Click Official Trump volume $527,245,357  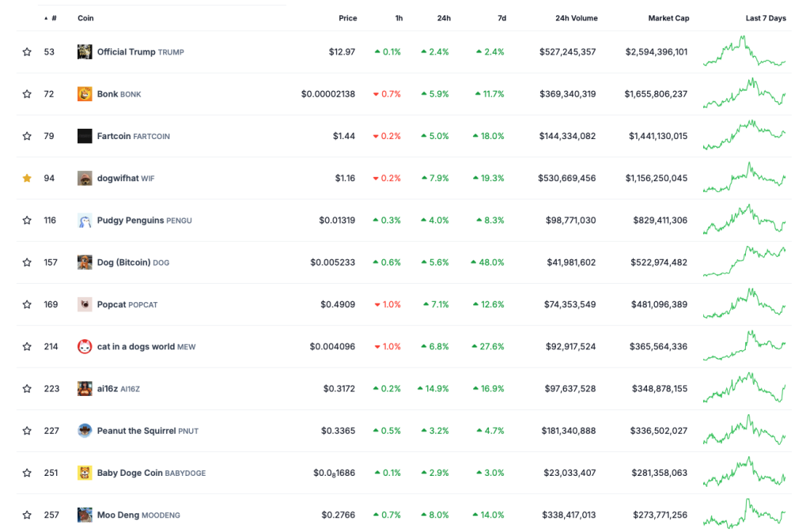[x=568, y=51]
